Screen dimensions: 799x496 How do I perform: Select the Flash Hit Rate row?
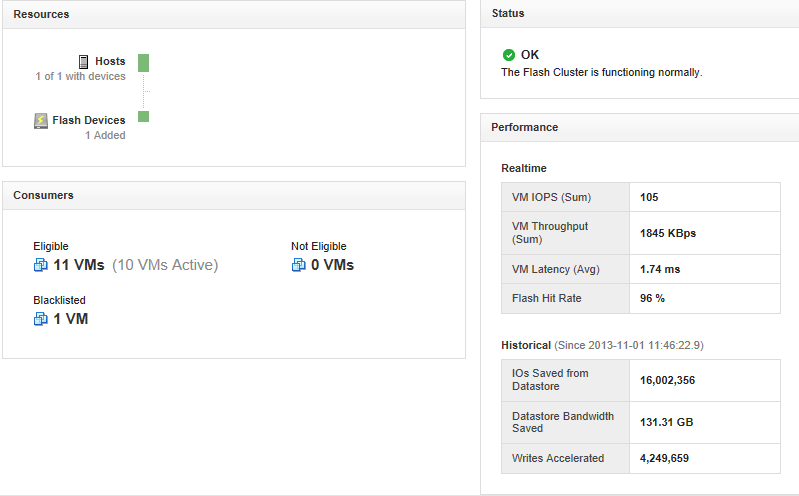(x=641, y=298)
